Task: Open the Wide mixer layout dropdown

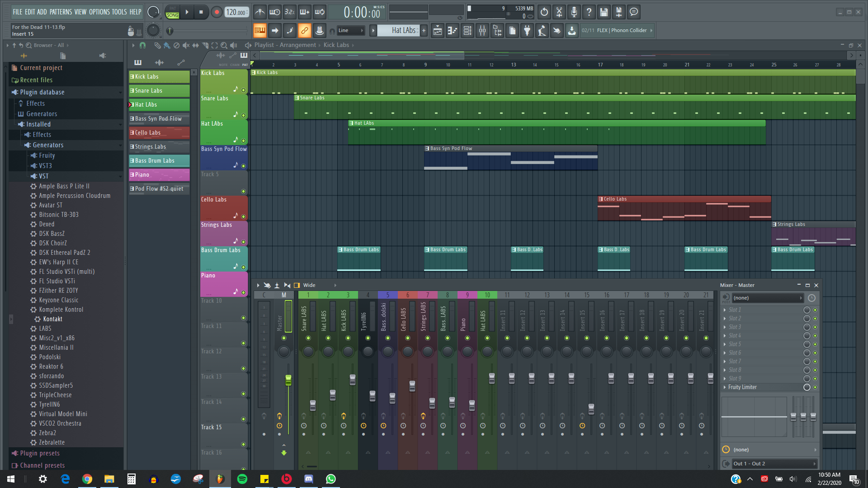Action: pyautogui.click(x=320, y=285)
